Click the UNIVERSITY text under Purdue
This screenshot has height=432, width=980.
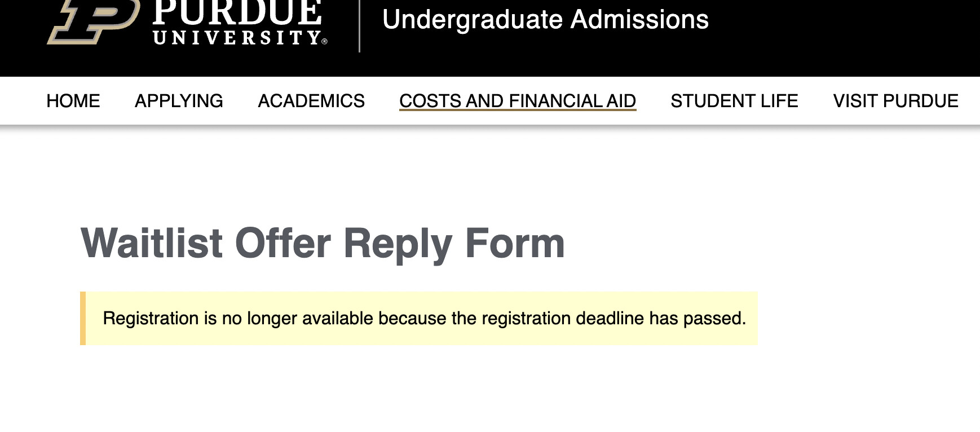click(236, 38)
